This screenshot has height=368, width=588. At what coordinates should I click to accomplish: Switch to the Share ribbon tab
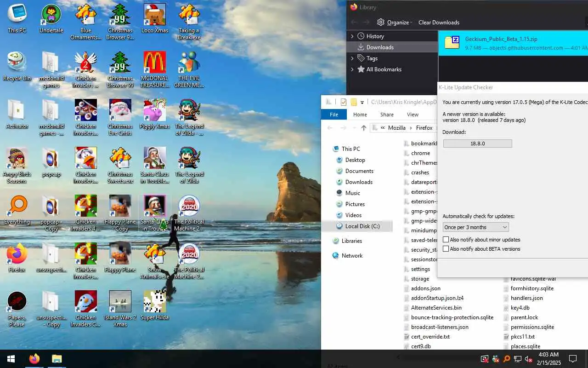(x=387, y=115)
